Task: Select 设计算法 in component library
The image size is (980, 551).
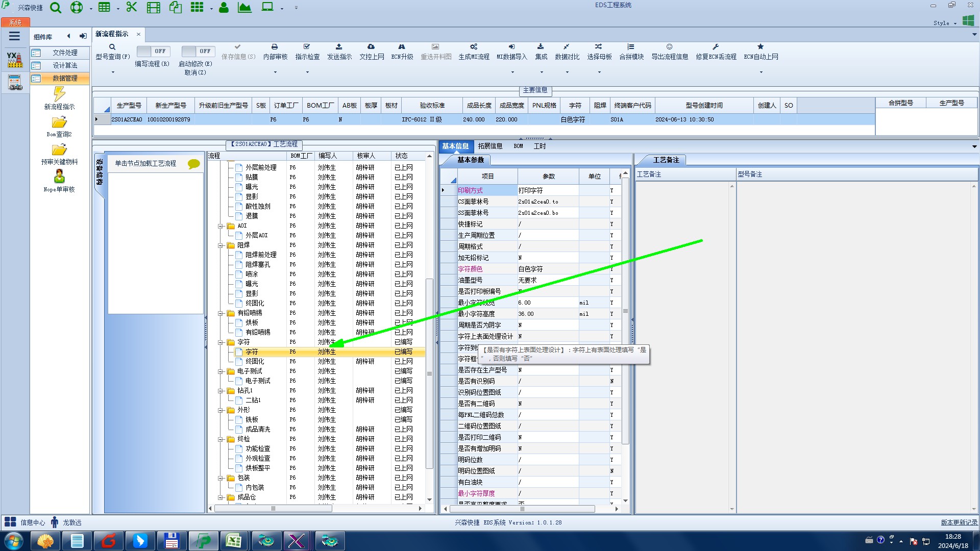Action: pyautogui.click(x=65, y=65)
